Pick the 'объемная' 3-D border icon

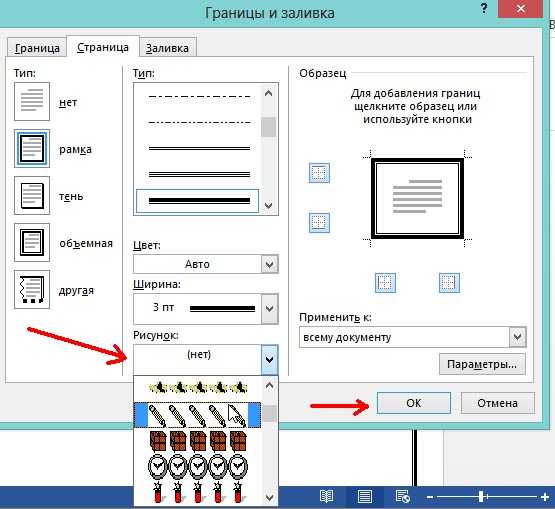click(x=32, y=242)
